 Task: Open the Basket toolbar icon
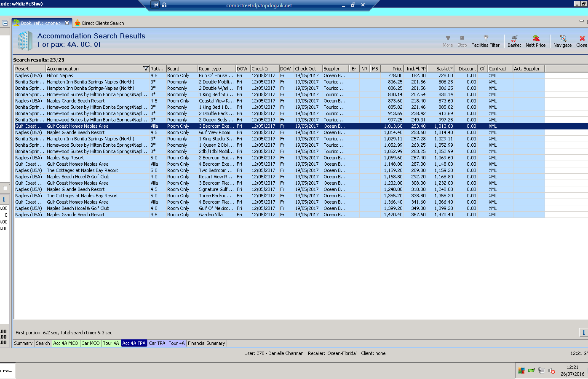point(514,38)
